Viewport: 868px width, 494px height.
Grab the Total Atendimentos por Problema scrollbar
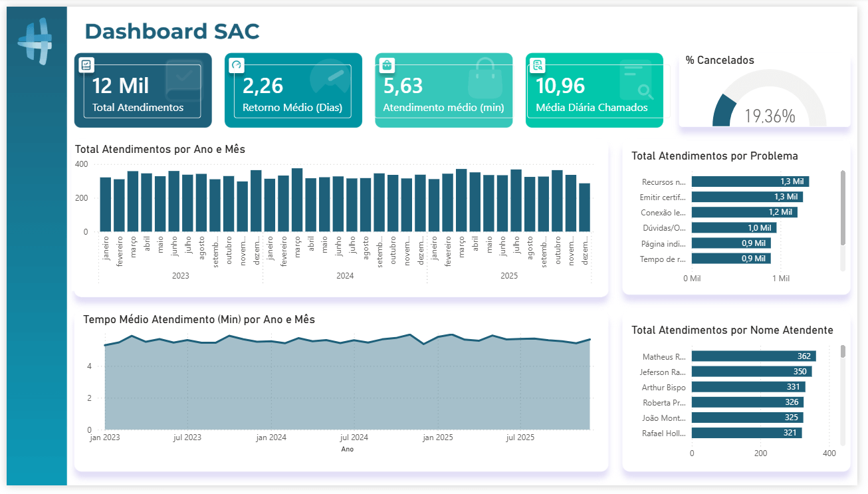(843, 208)
